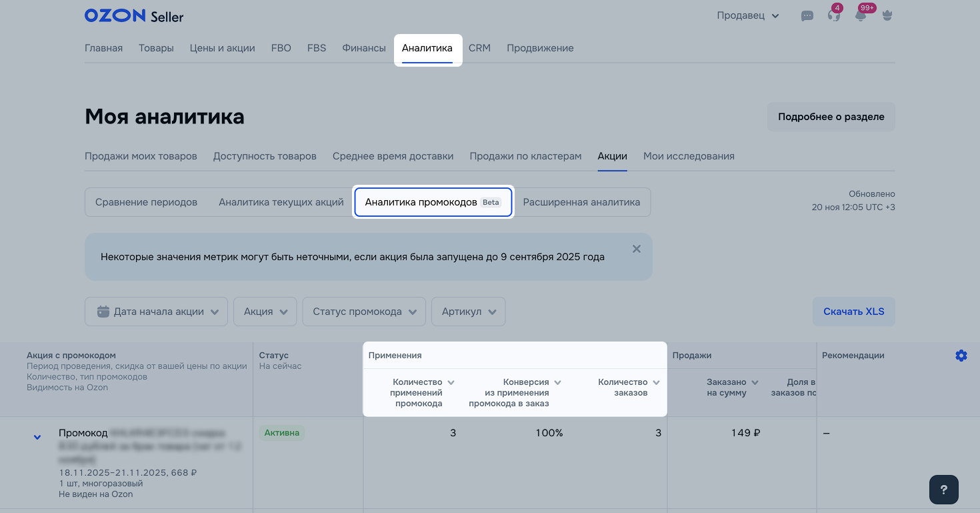Select the Продажи по кластерам tab
Viewport: 980px width, 513px height.
(x=525, y=156)
